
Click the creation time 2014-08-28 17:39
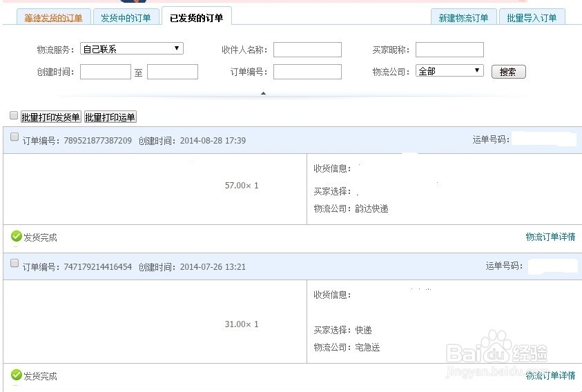pos(213,141)
